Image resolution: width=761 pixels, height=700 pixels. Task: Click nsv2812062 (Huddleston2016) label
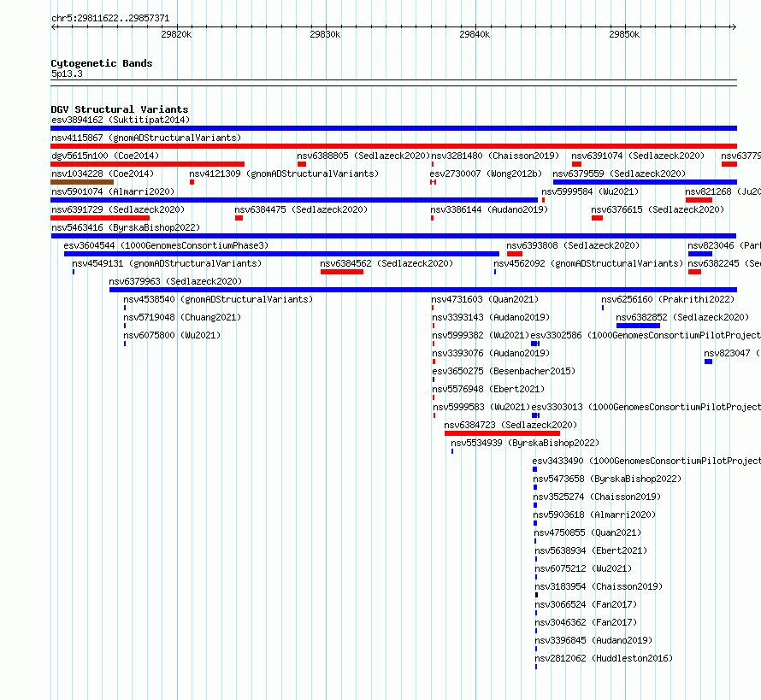604,658
